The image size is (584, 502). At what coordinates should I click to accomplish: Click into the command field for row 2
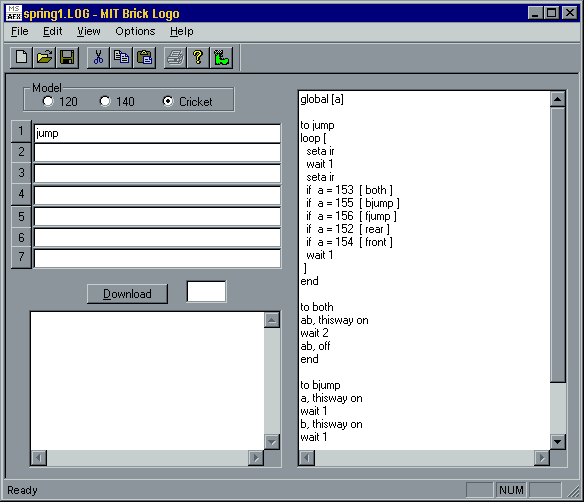click(157, 153)
